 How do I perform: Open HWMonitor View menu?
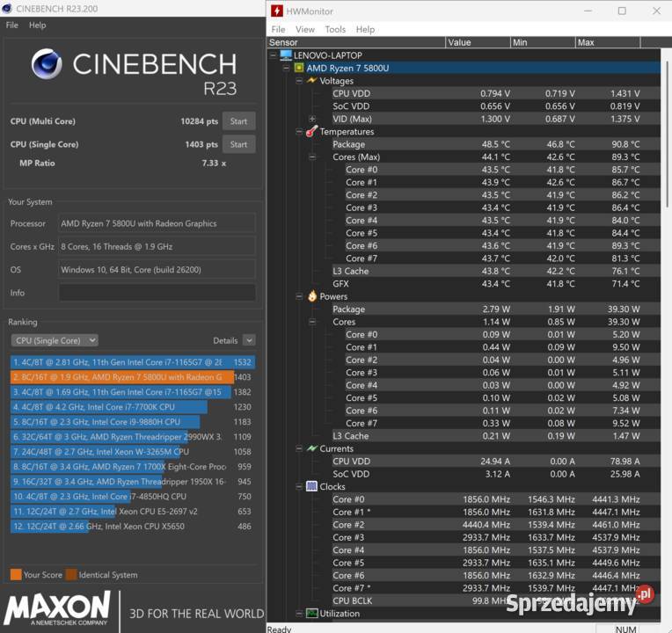[304, 29]
